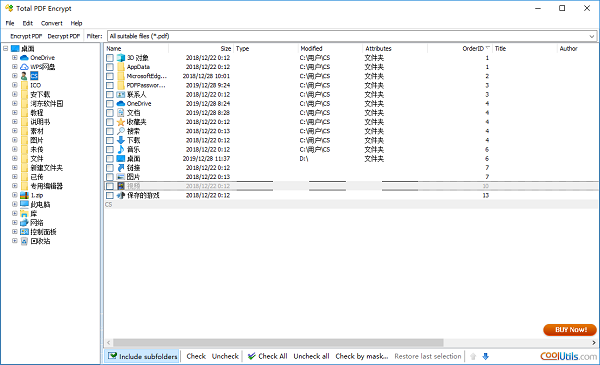Click the horizontal scrollbar thumb of file list

278,342
